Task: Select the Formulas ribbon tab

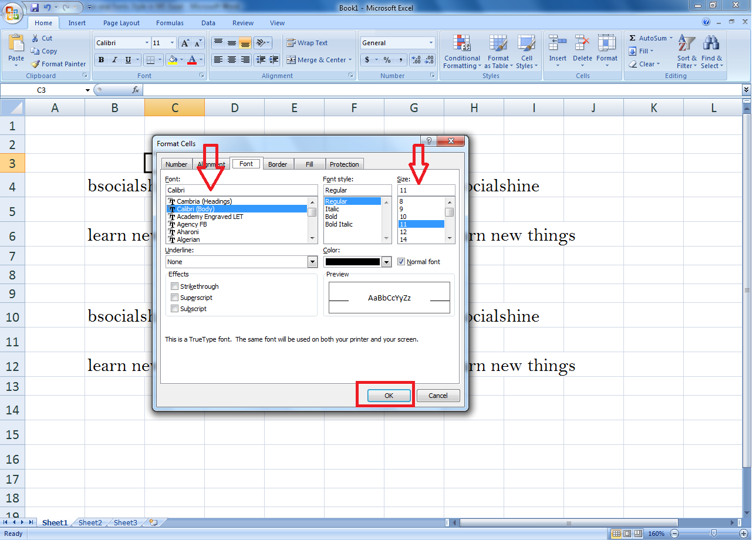Action: coord(170,23)
